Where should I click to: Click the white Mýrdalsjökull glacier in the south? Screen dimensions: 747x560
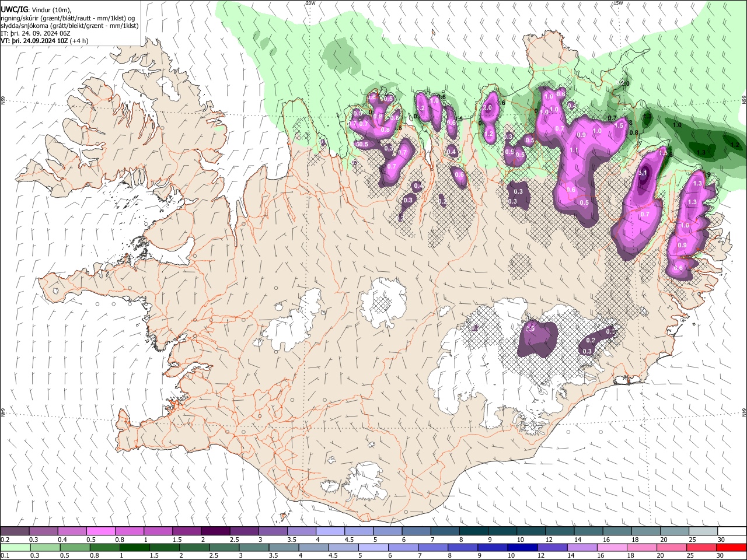[365, 482]
